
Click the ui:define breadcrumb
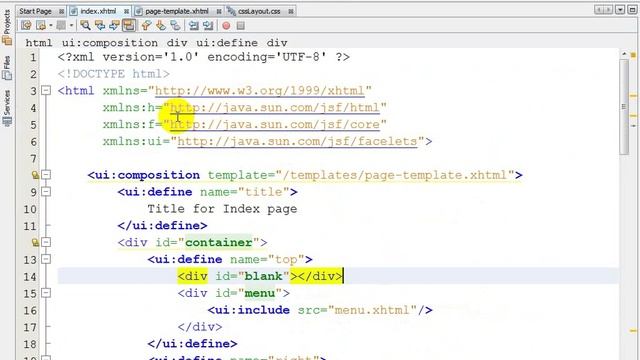click(227, 43)
